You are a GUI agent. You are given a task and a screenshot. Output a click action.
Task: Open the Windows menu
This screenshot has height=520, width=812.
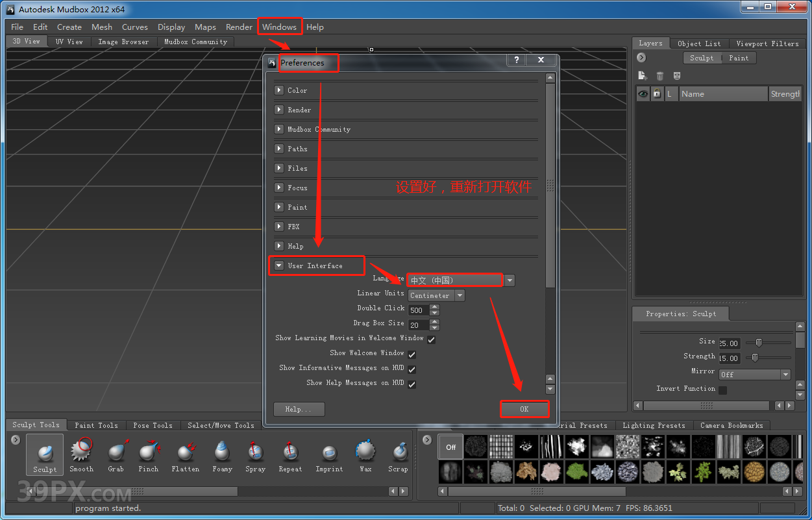(280, 27)
